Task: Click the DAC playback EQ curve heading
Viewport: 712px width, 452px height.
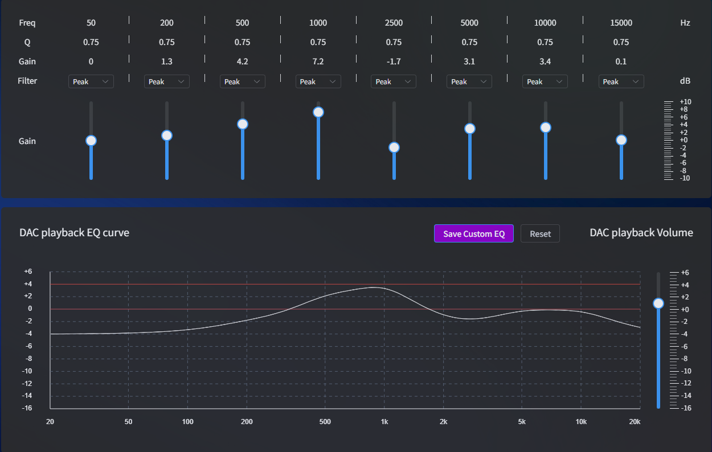Action: pos(74,233)
